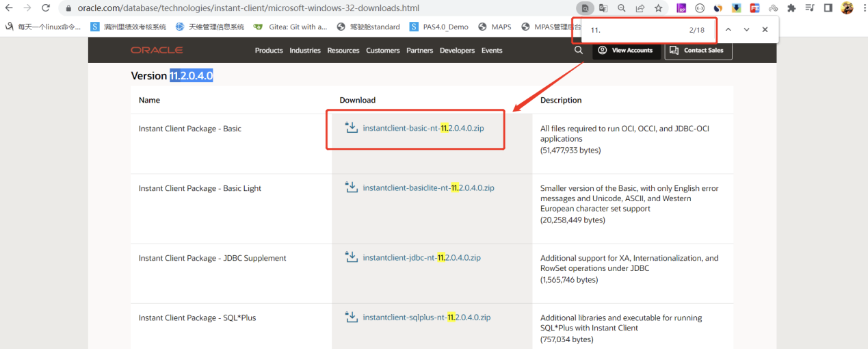Toggle the browser side panel icon
The width and height of the screenshot is (868, 349).
coord(828,8)
